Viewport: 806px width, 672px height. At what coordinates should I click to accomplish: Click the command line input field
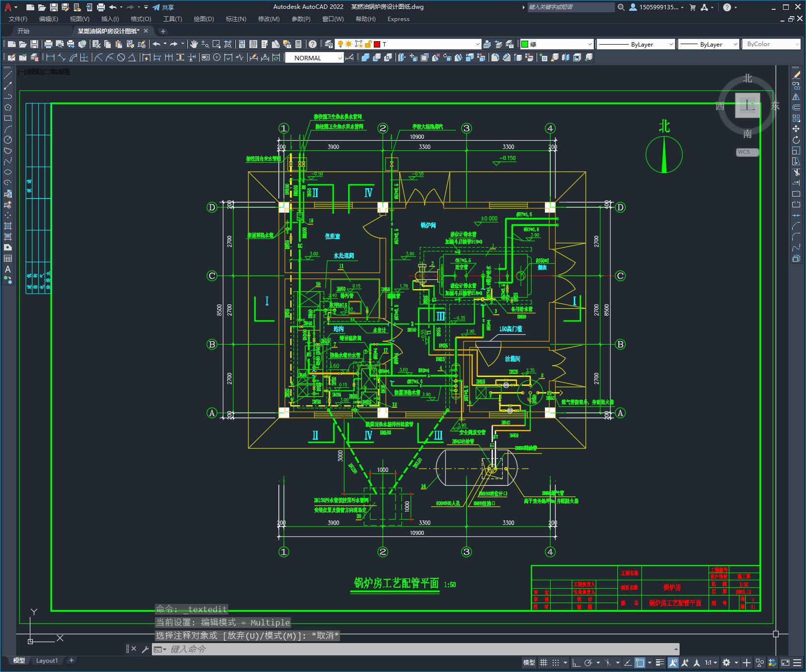click(x=415, y=649)
